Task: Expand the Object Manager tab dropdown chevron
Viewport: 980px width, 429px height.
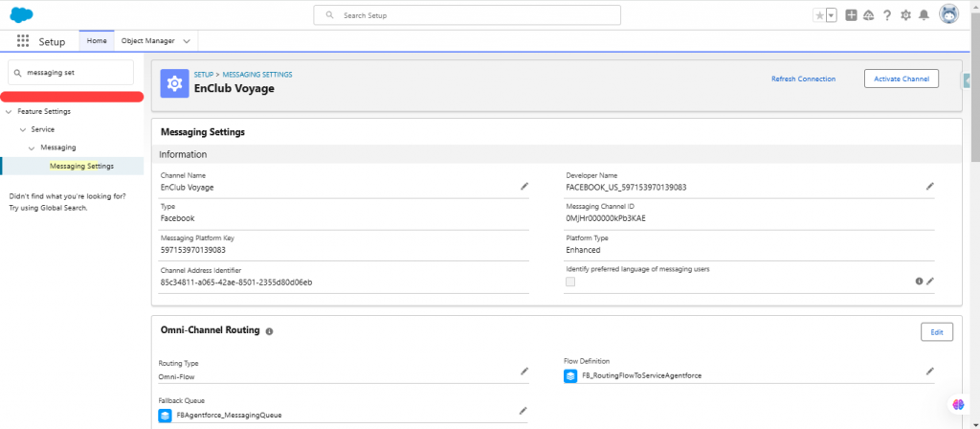Action: (x=187, y=41)
